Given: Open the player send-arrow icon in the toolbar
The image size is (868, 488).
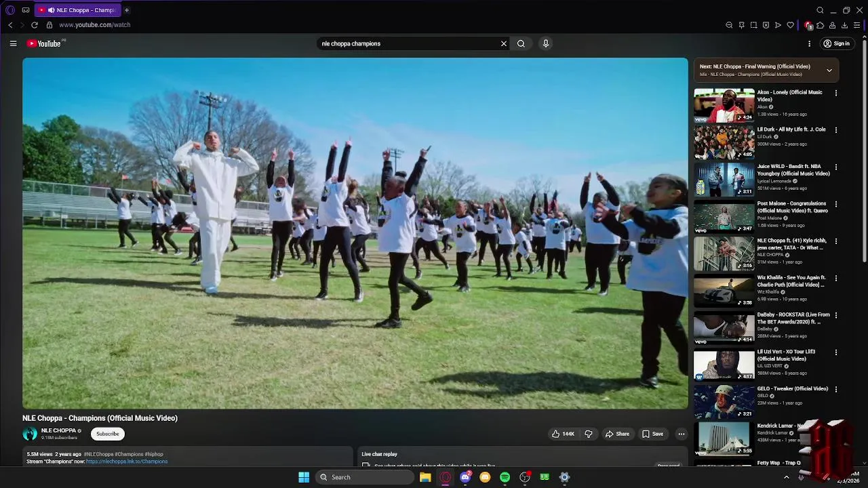Looking at the screenshot, I should [x=778, y=25].
